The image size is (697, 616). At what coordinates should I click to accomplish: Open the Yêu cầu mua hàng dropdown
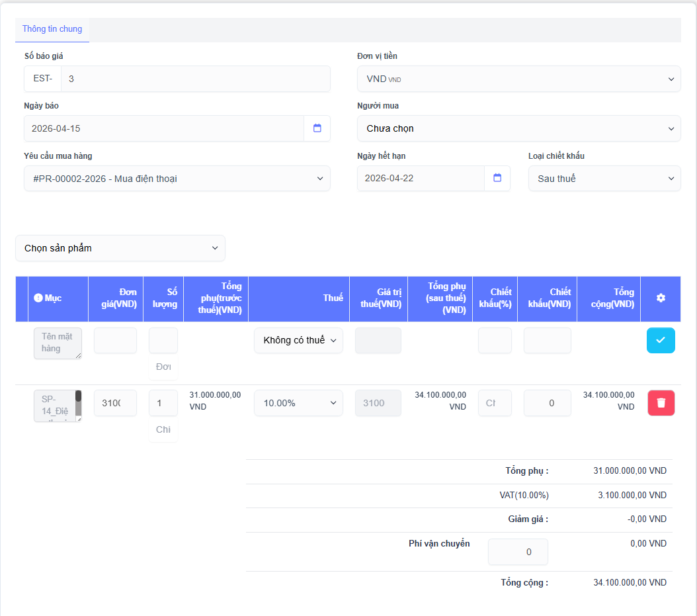[177, 179]
